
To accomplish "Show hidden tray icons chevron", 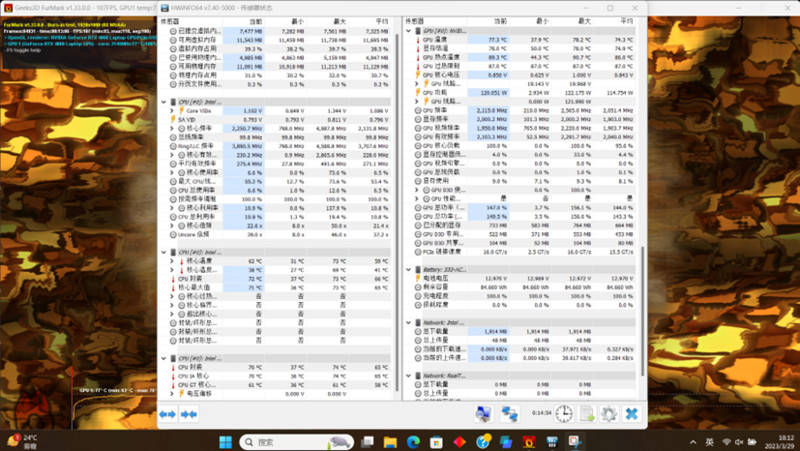I will pyautogui.click(x=693, y=442).
